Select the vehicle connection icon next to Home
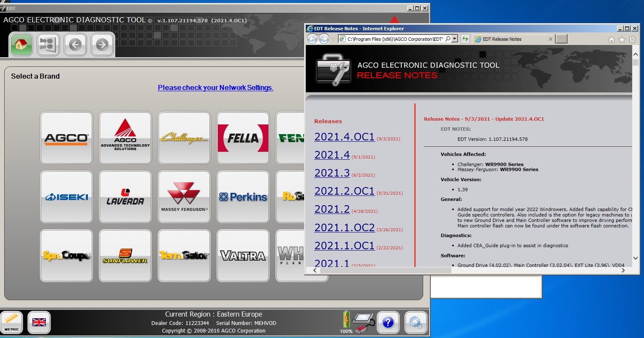The image size is (644, 338). [x=48, y=44]
